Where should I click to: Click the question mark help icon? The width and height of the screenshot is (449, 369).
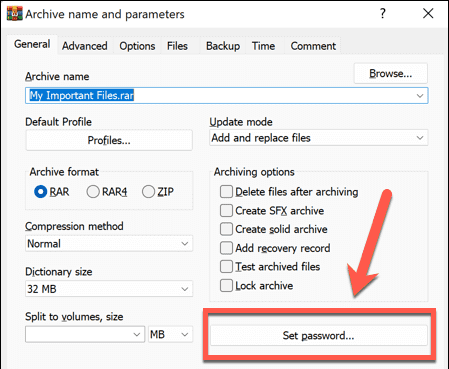[383, 13]
